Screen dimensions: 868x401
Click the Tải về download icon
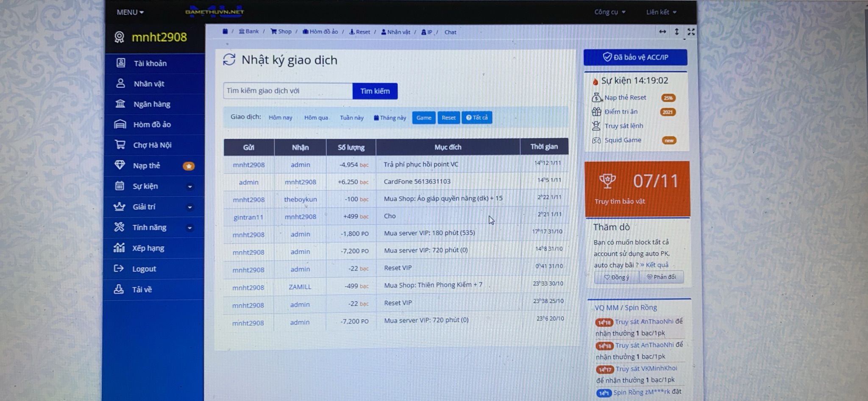pyautogui.click(x=119, y=289)
